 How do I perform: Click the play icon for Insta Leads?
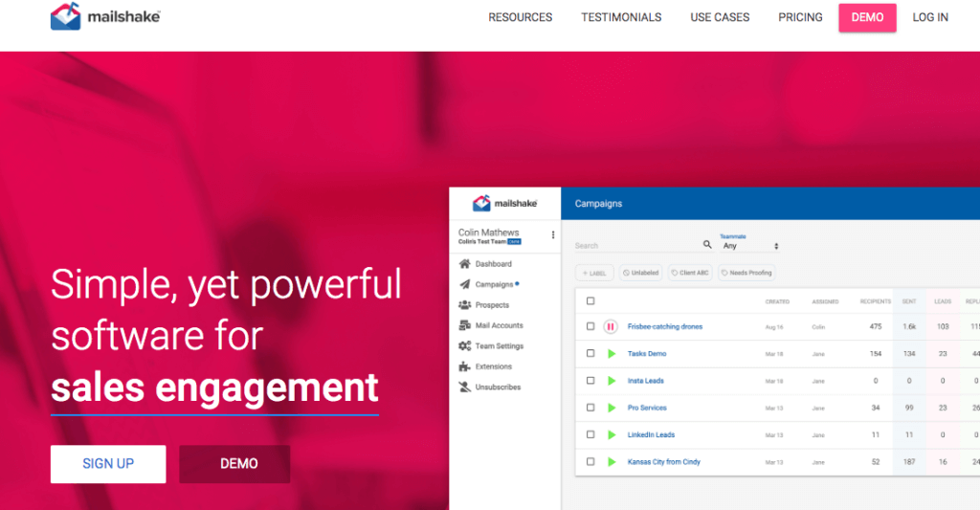tap(612, 380)
